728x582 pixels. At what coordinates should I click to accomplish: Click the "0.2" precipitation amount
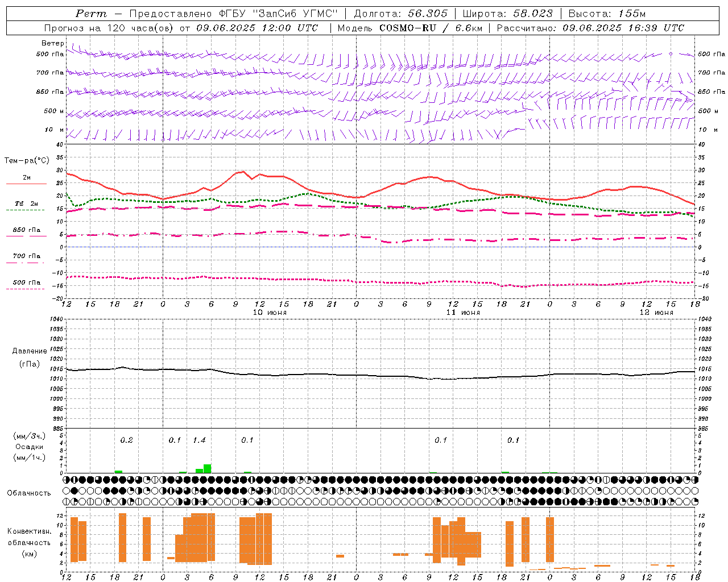tap(126, 440)
